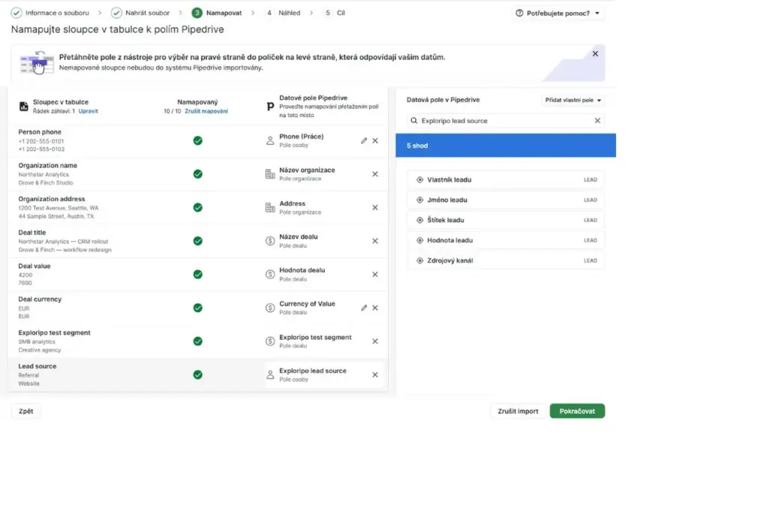The width and height of the screenshot is (770, 532).
Task: Click the Lead source column label
Action: click(x=38, y=367)
